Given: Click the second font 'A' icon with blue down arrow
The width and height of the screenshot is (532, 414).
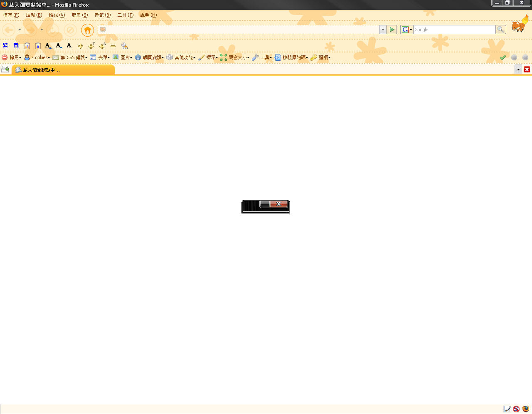Looking at the screenshot, I should (x=59, y=46).
